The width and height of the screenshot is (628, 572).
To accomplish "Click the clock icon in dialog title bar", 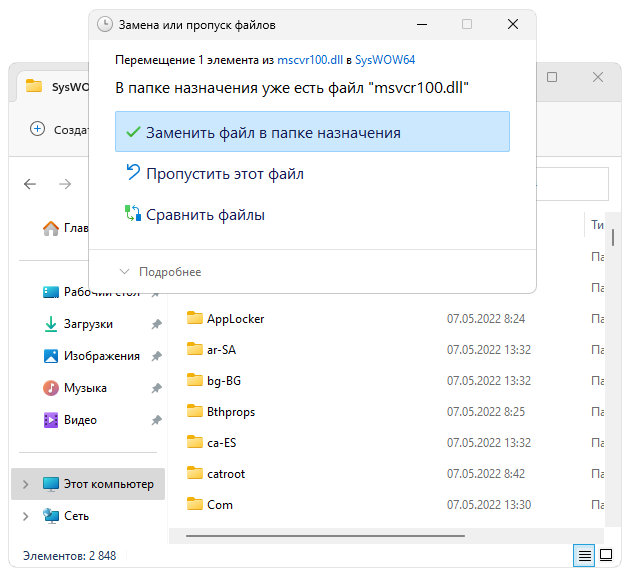I will [105, 24].
